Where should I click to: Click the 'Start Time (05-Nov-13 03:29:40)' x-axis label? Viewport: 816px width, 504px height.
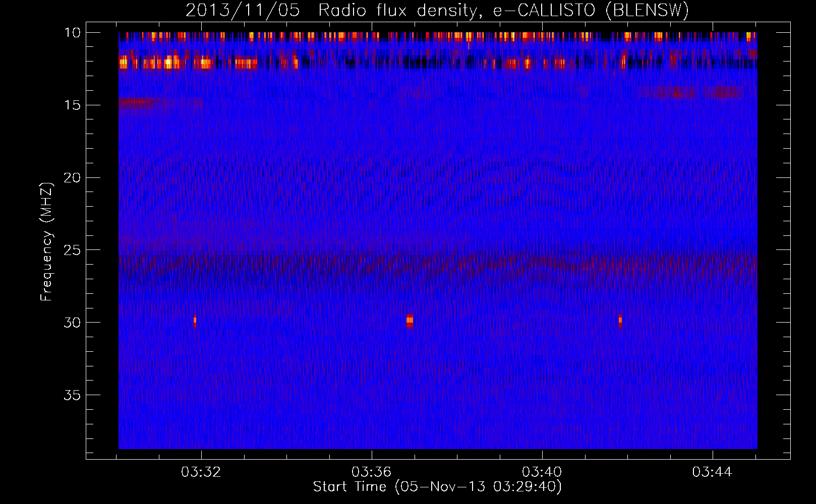pos(437,487)
